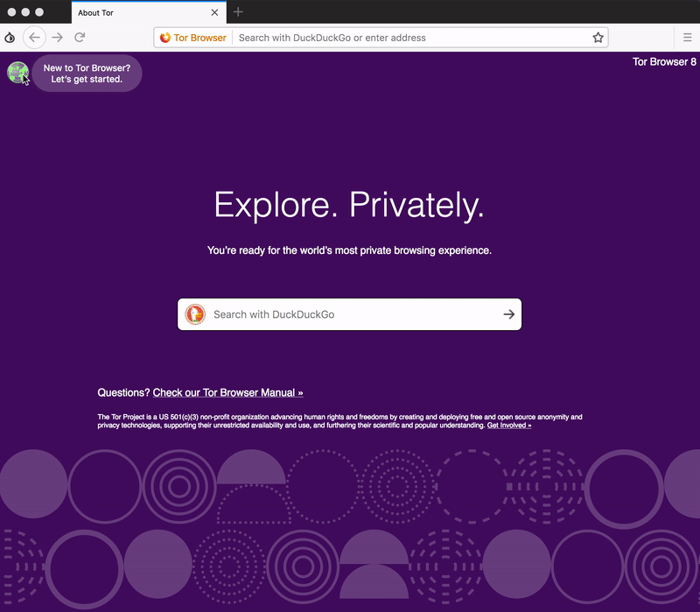The height and width of the screenshot is (612, 700).
Task: Click the Explore Privately heading area
Action: [349, 203]
